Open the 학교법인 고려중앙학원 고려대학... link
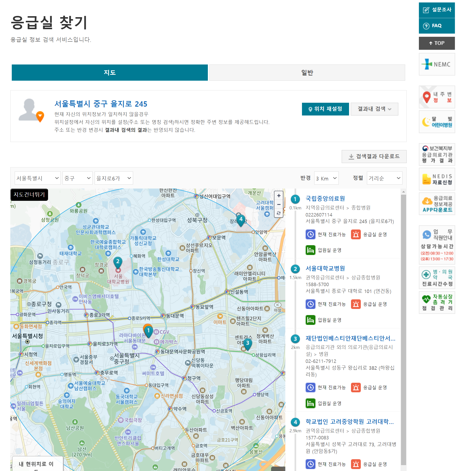Image resolution: width=476 pixels, height=471 pixels. (350, 421)
